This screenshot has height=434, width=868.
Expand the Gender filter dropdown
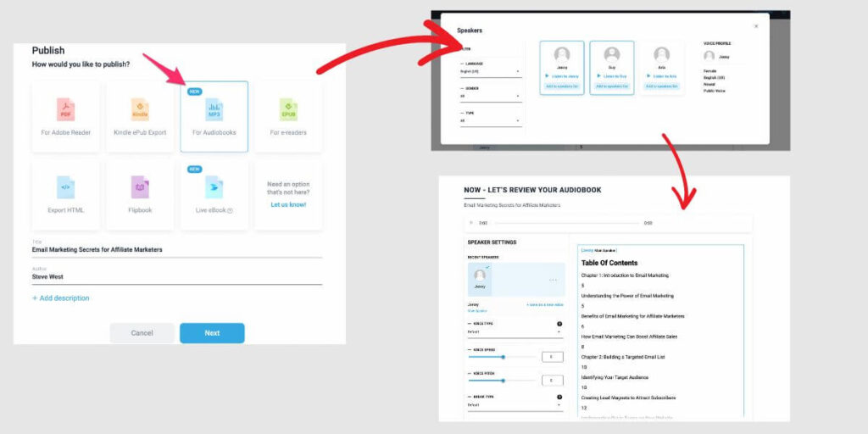click(490, 96)
